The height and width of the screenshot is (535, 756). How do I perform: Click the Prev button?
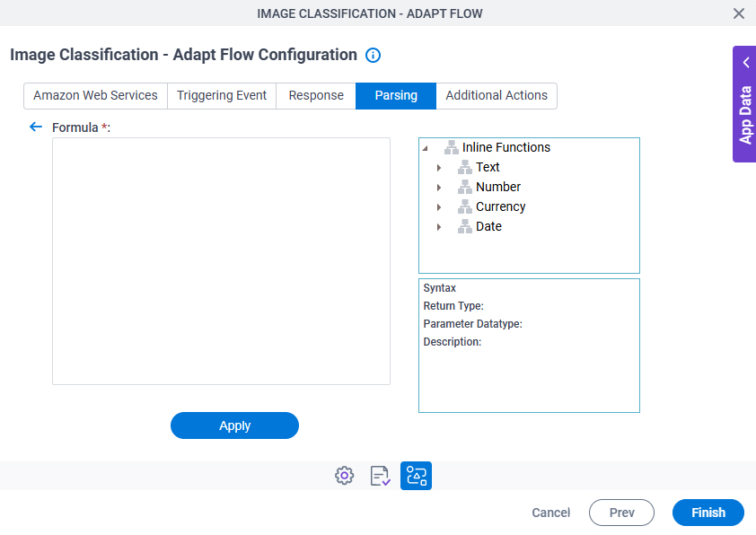(x=621, y=513)
